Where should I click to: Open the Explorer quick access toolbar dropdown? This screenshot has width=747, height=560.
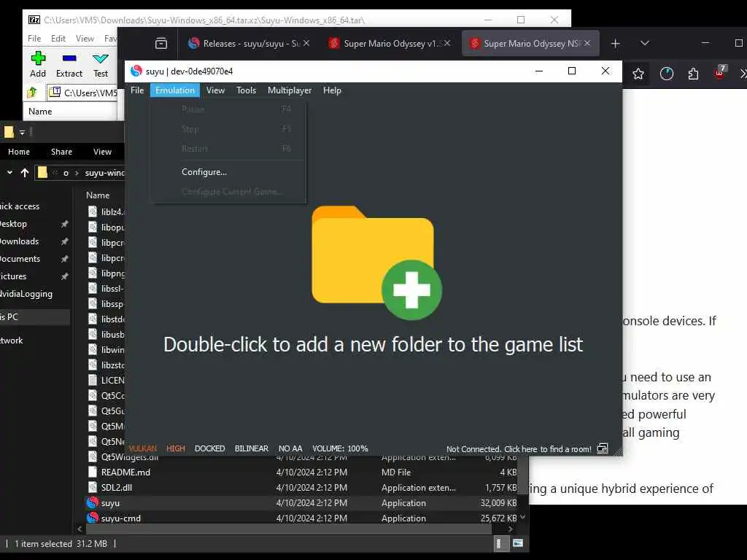point(22,133)
